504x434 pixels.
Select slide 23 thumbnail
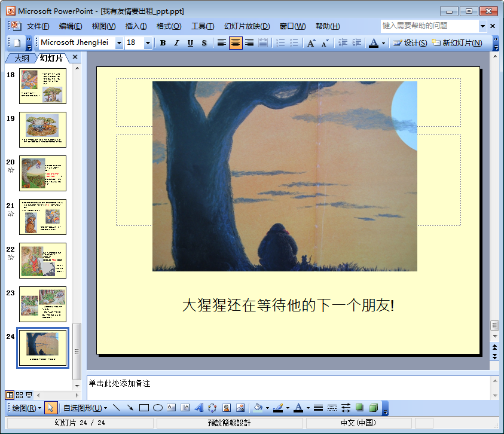[43, 304]
